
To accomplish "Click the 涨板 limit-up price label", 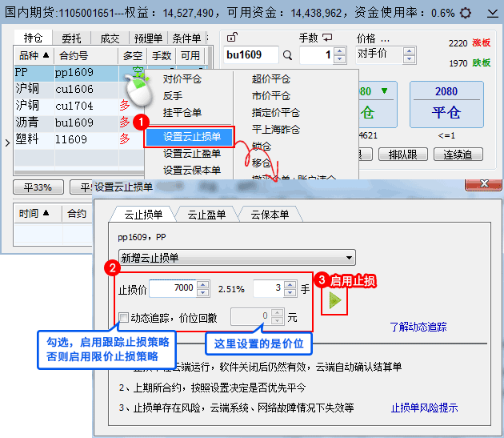I will 482,43.
